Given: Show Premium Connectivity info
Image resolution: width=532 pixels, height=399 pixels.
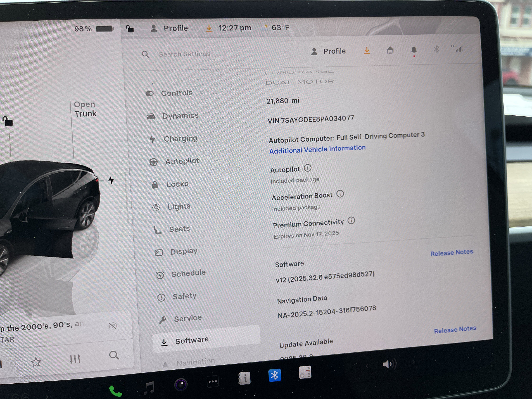Looking at the screenshot, I should [x=351, y=220].
